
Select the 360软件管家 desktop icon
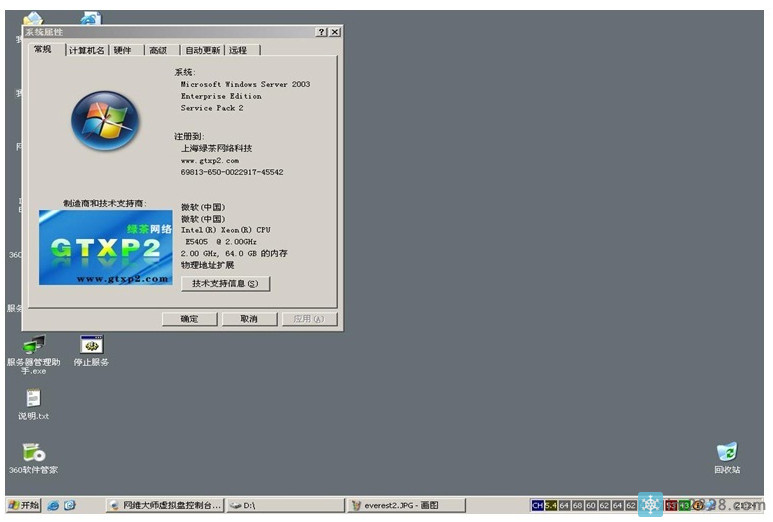33,453
